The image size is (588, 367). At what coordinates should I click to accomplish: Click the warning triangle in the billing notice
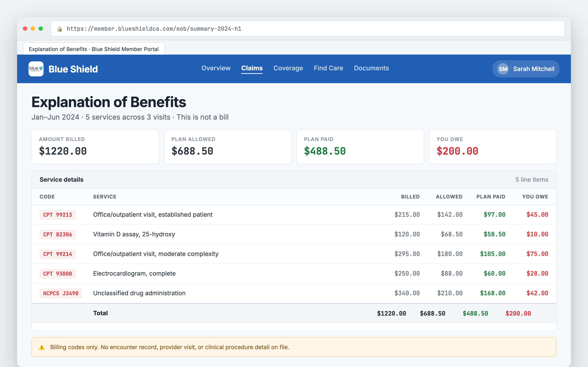42,347
